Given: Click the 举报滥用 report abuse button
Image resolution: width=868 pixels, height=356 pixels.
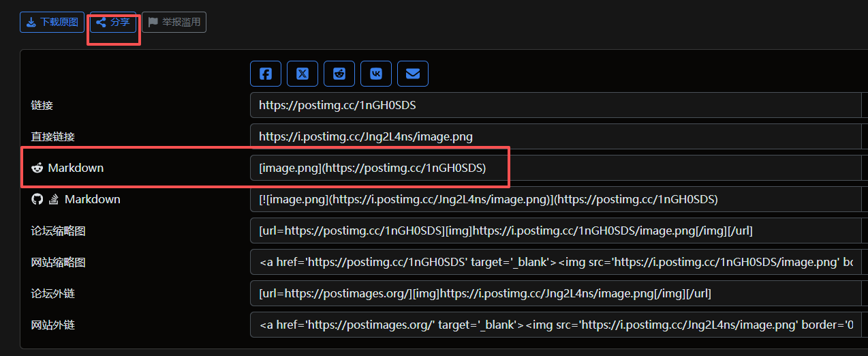Looking at the screenshot, I should pos(174,22).
